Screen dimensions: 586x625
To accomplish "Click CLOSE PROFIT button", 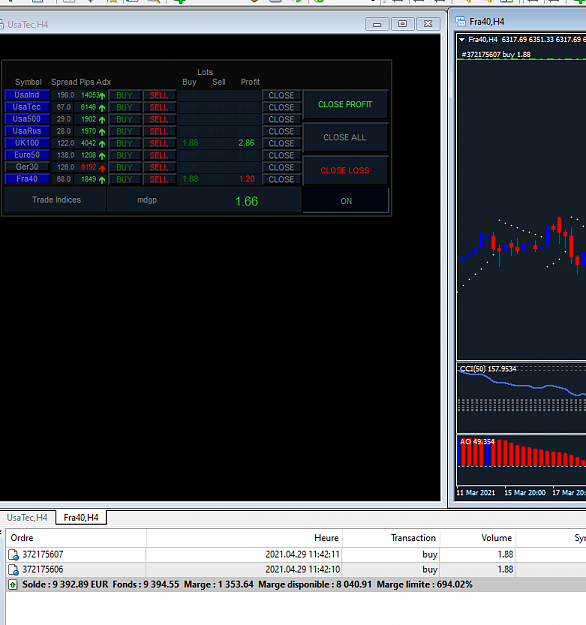I will [345, 104].
